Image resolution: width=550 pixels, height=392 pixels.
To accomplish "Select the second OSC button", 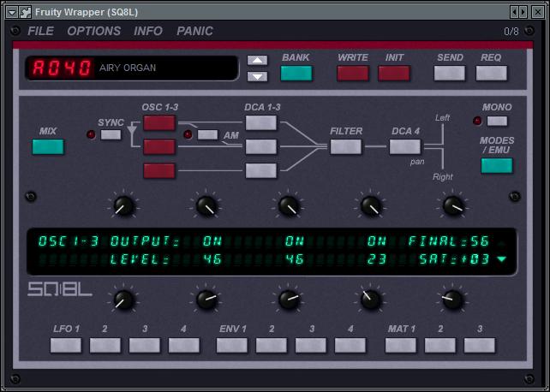I will tap(159, 146).
